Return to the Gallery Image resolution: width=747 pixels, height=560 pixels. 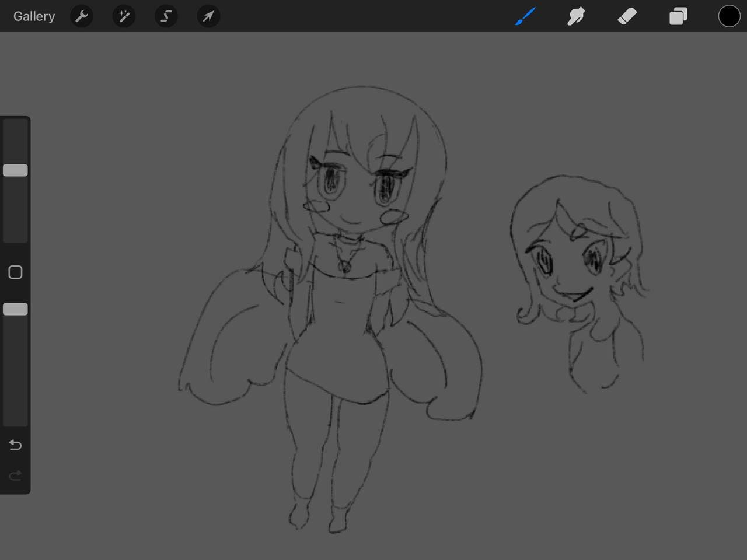[34, 16]
